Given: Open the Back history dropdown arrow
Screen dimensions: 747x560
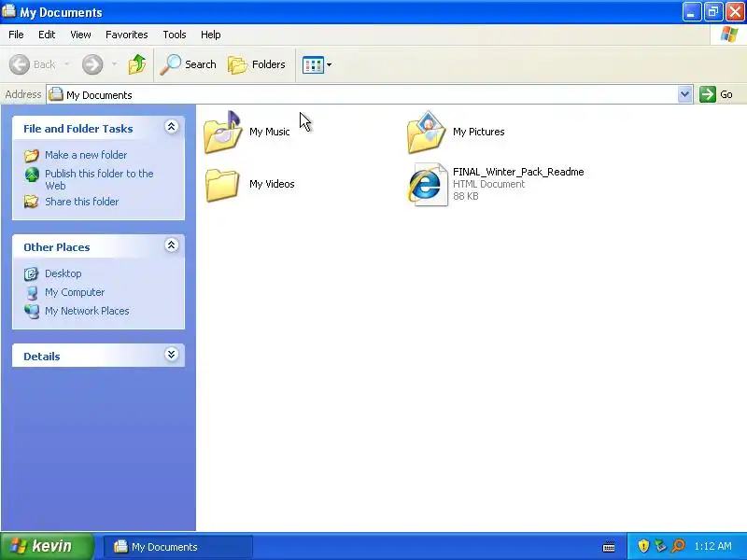Looking at the screenshot, I should 66,64.
